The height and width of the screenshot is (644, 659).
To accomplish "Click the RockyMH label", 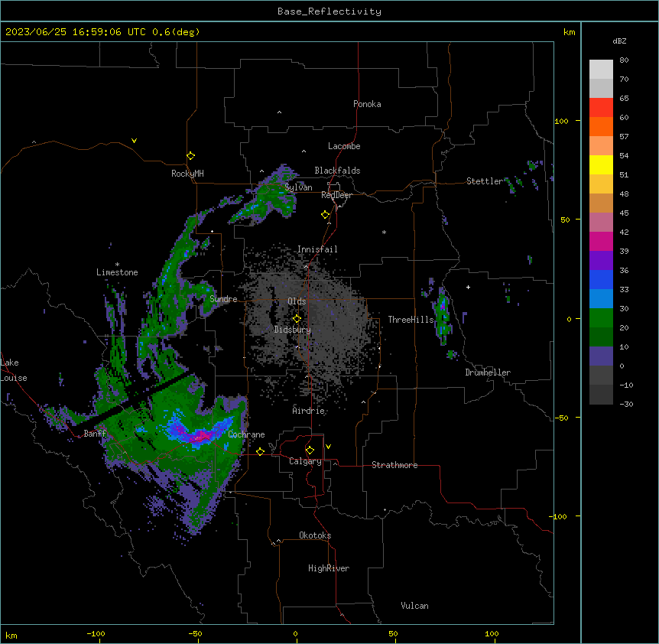I will click(x=187, y=174).
